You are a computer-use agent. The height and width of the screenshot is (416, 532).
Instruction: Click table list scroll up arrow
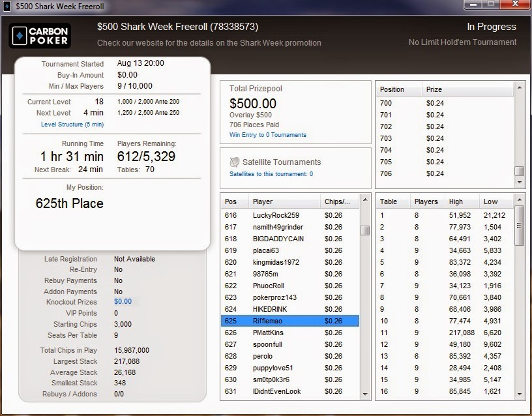520,200
